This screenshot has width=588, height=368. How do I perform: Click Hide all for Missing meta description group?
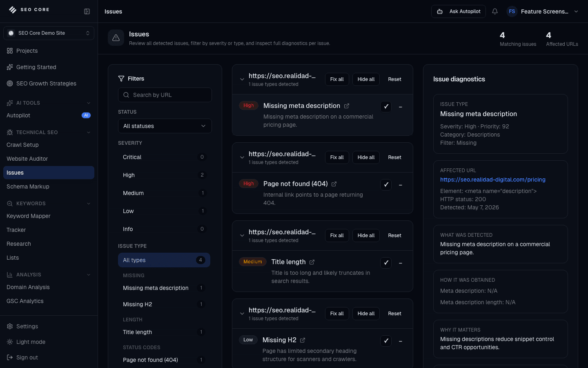pyautogui.click(x=366, y=79)
